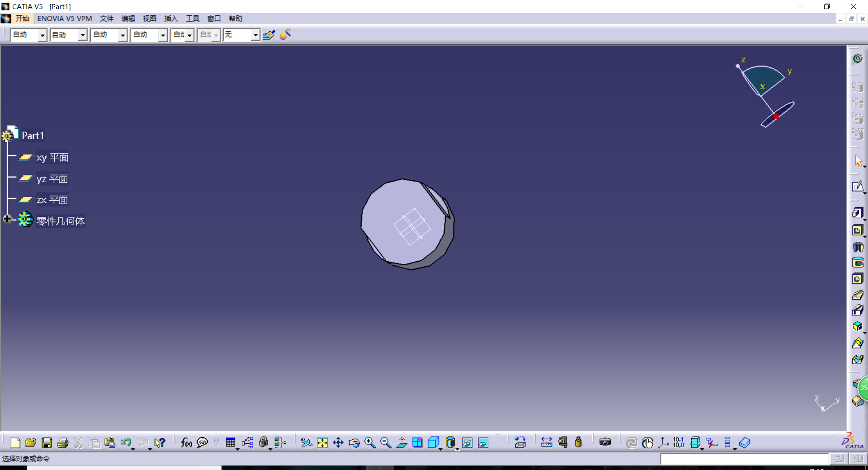Open the third 自动 line weight dropdown
Viewport: 868px width, 470px height.
[x=123, y=35]
